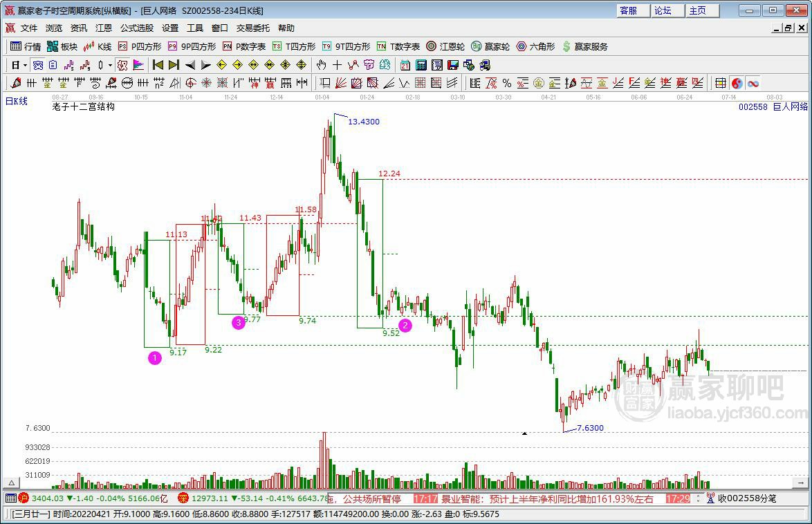Image resolution: width=812 pixels, height=524 pixels.
Task: Open the 交易委托 menu
Action: click(x=253, y=28)
